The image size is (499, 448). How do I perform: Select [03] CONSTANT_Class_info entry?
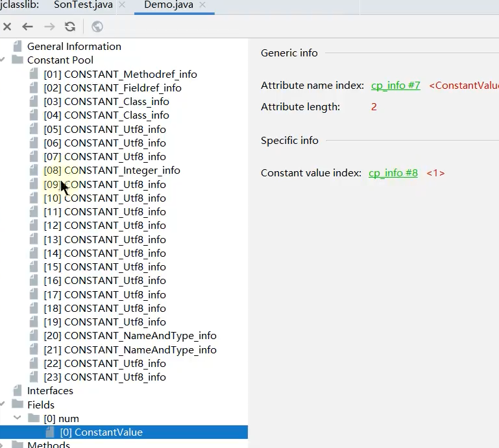coord(106,102)
